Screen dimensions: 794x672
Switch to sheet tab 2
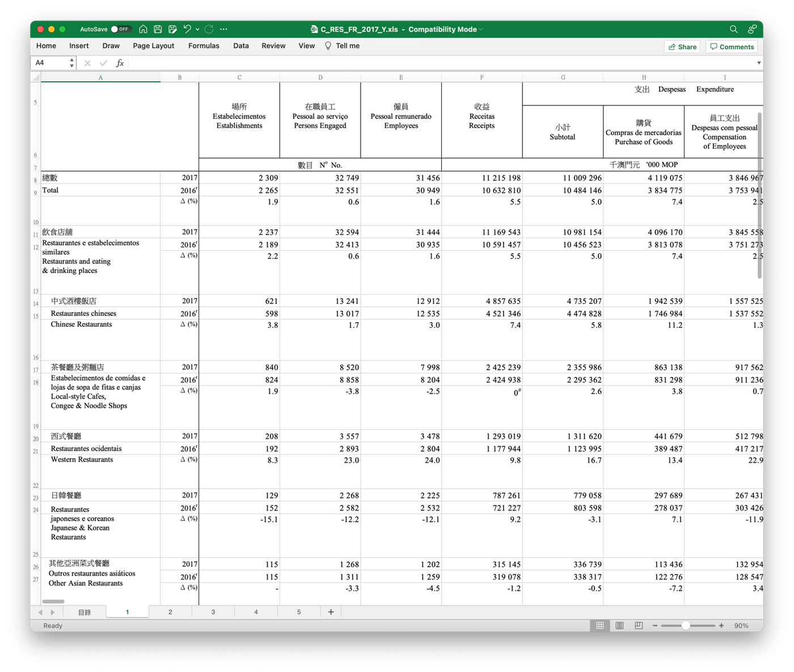point(170,612)
